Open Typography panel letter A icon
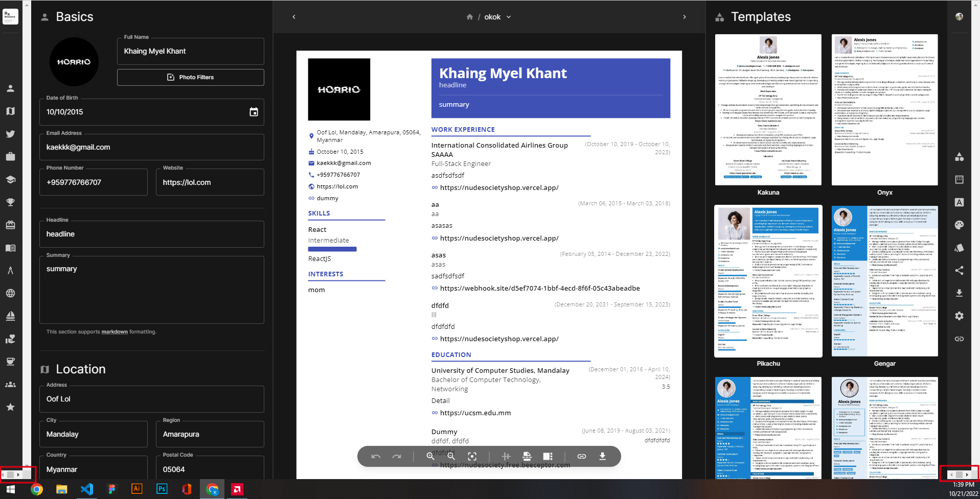The height and width of the screenshot is (499, 980). [960, 202]
